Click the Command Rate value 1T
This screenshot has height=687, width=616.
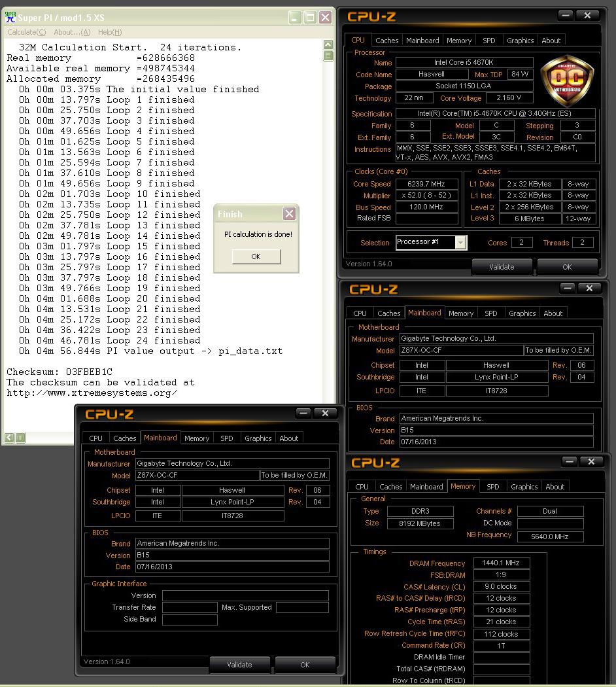point(502,646)
